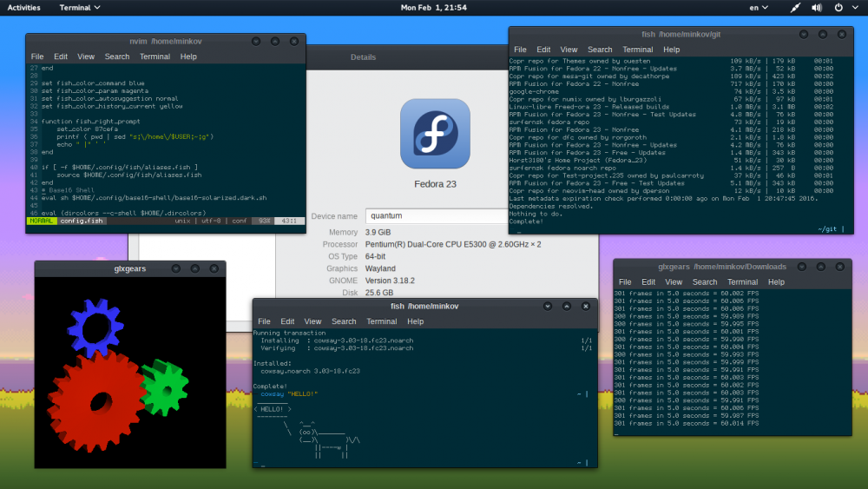Close the glxgears gears animation window
This screenshot has height=489, width=868.
pyautogui.click(x=214, y=268)
